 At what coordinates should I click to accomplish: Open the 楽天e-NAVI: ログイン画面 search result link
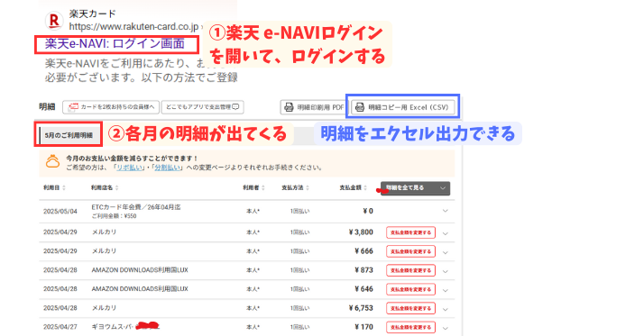pos(115,44)
